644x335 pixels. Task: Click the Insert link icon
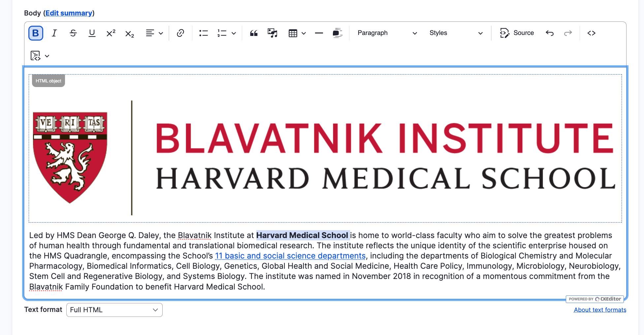(180, 33)
